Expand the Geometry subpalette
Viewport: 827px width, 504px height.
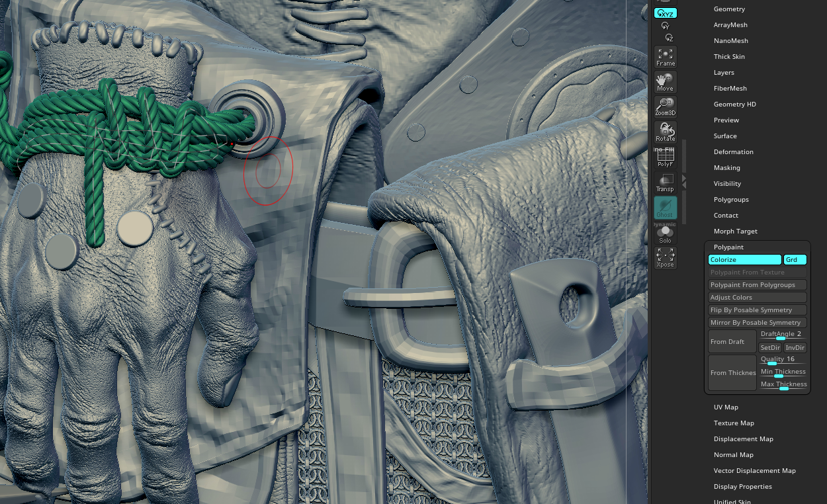click(x=729, y=9)
